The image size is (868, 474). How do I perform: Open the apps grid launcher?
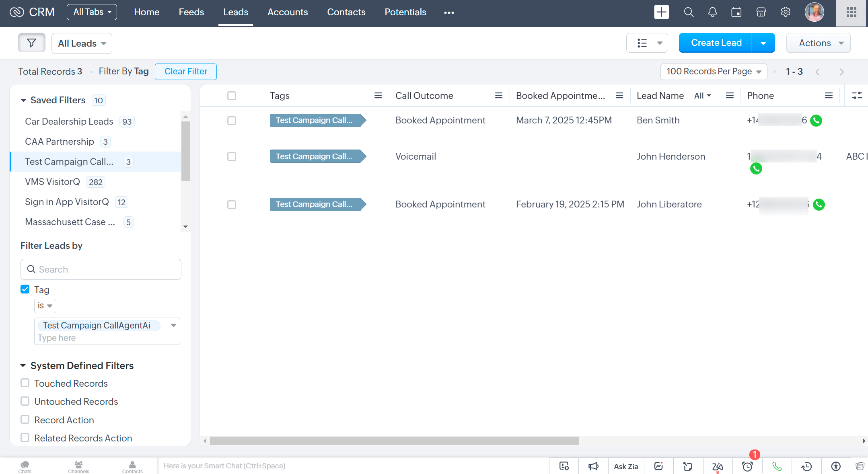[851, 12]
